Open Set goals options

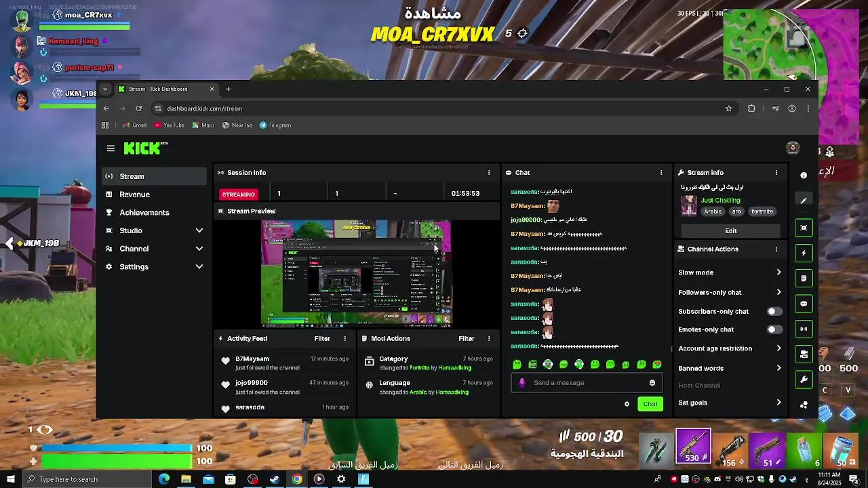(730, 403)
